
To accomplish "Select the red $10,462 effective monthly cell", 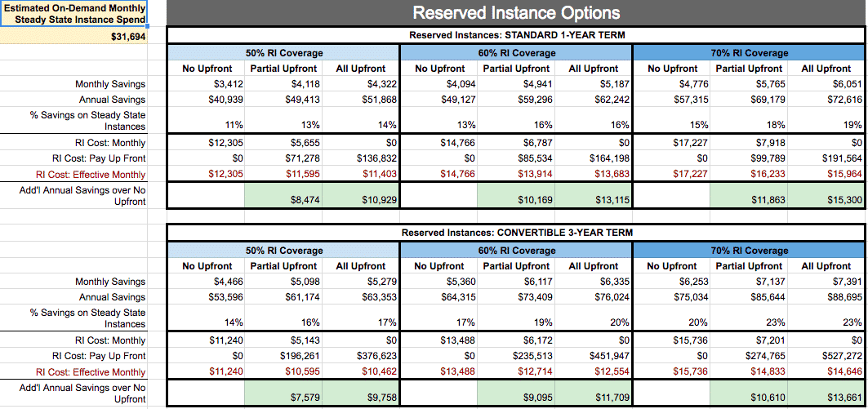I will click(363, 371).
